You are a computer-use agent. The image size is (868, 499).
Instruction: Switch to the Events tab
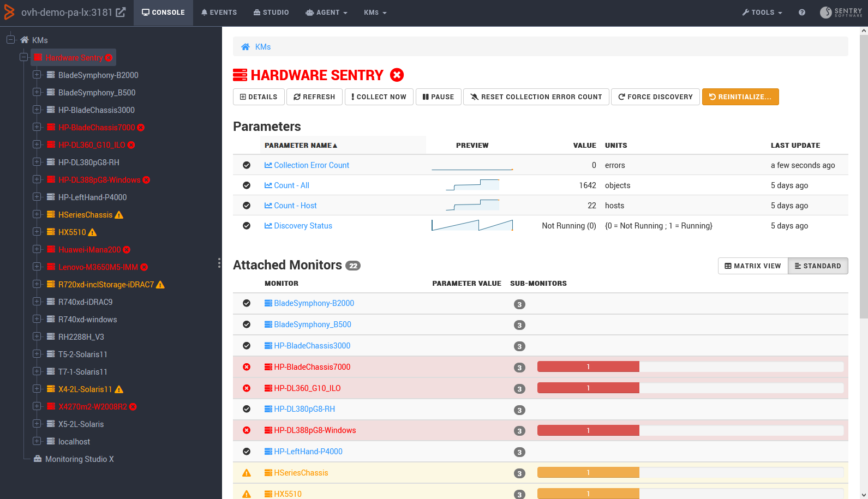coord(219,13)
